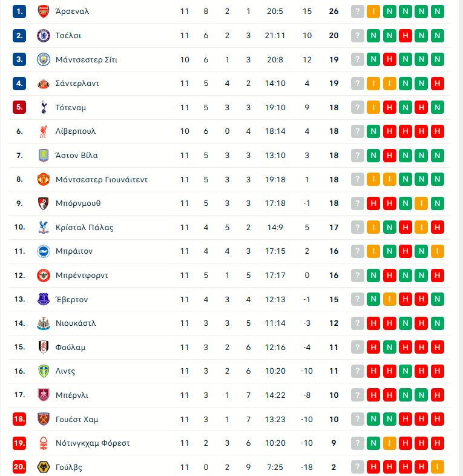
Task: Click Bournemouth's first red H form badge
Action: coord(373,203)
